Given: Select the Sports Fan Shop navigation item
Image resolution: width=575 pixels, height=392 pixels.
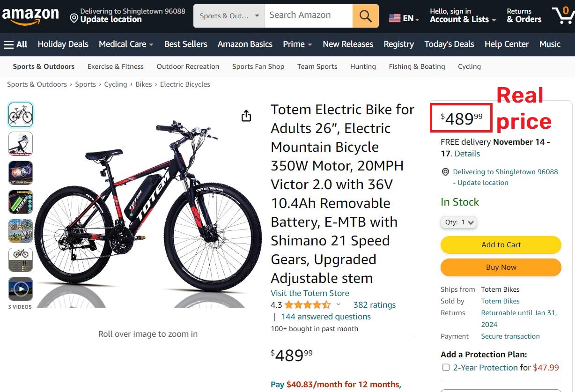Looking at the screenshot, I should tap(258, 67).
